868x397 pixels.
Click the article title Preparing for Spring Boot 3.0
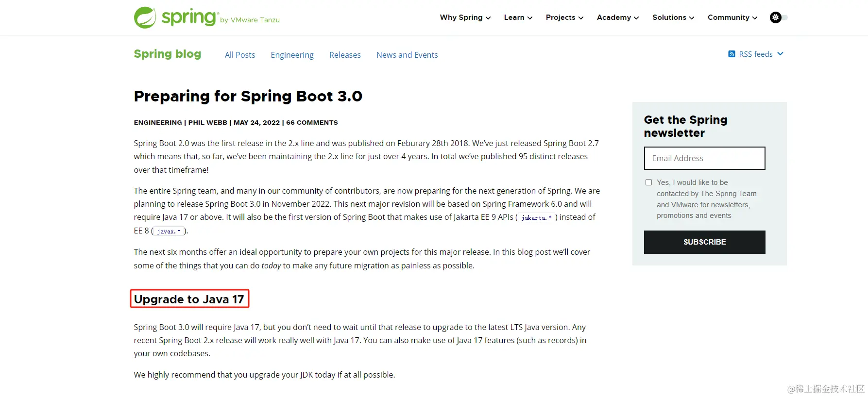click(x=248, y=96)
